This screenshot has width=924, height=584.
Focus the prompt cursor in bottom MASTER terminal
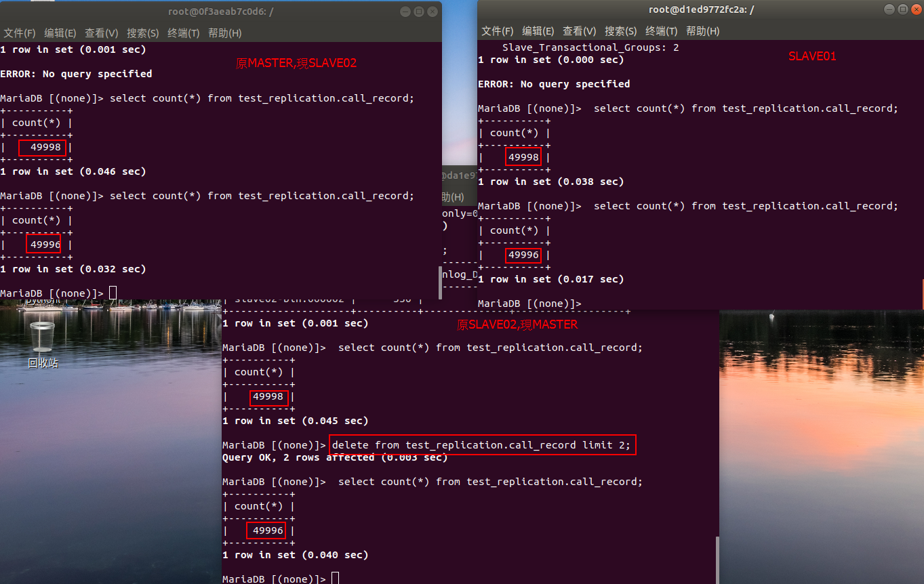pos(335,579)
